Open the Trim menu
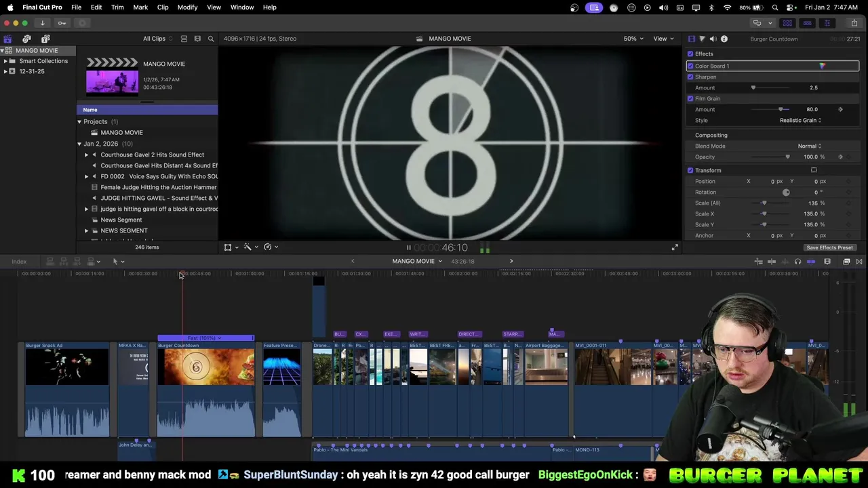 [117, 7]
